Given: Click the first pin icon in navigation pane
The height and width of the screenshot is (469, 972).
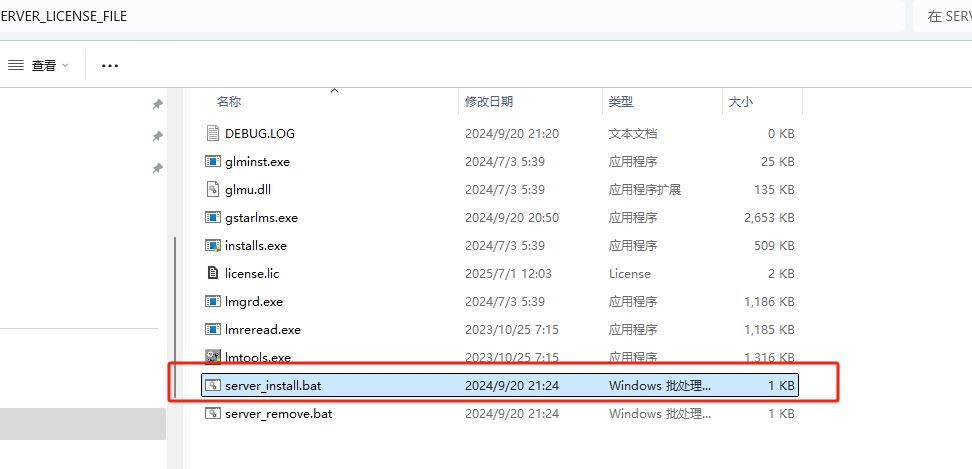Looking at the screenshot, I should pyautogui.click(x=157, y=104).
